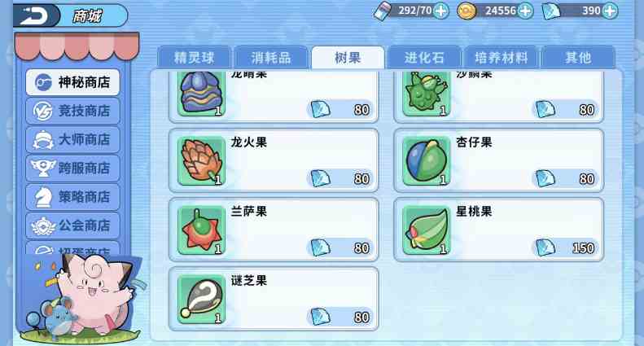Select the 星桃果 berry icon
This screenshot has width=644, height=346.
[427, 230]
